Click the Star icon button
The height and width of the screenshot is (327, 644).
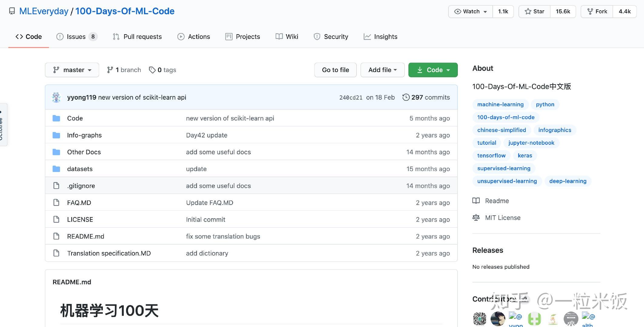528,12
